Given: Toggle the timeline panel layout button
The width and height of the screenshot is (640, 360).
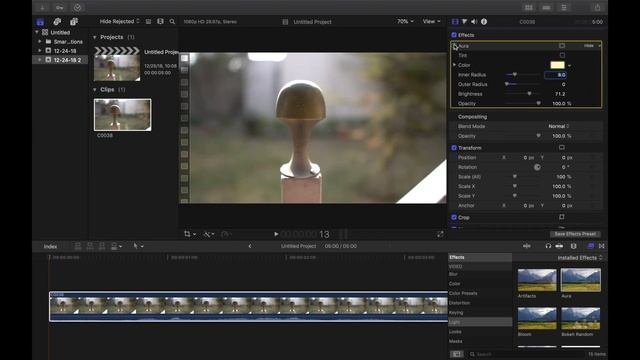Looking at the screenshot, I should point(546,7).
